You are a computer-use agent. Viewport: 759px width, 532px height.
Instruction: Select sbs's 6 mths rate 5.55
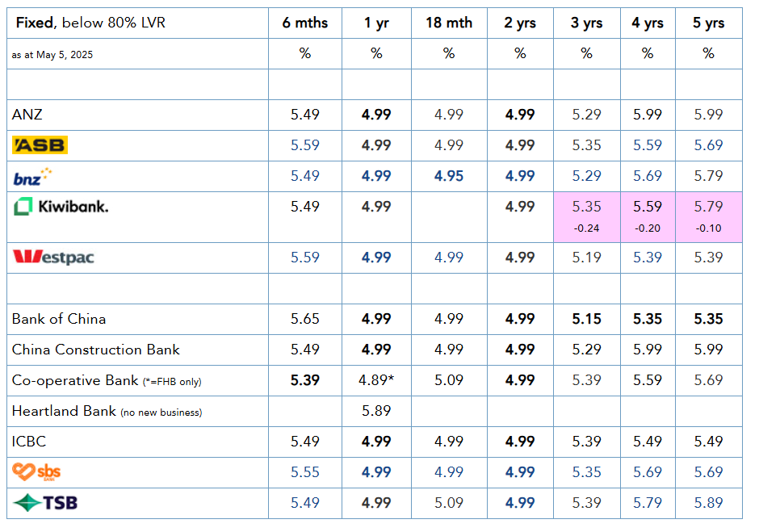(x=305, y=472)
